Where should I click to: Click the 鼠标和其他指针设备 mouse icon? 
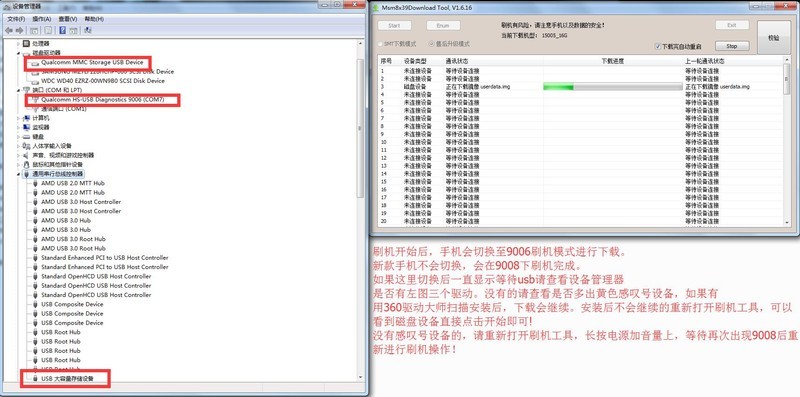pos(27,164)
